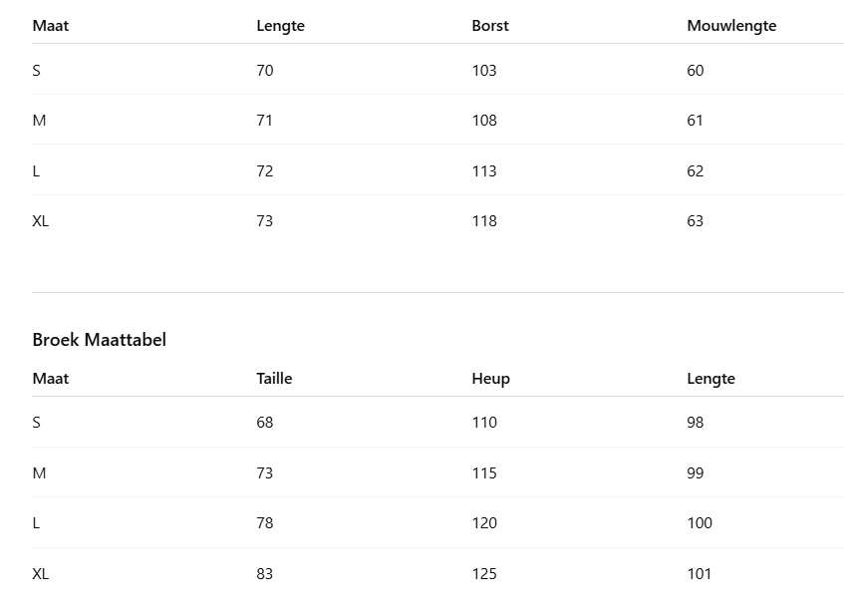Select waist measurement 78 for size L
Viewport: 844px width, 616px height.
coord(264,523)
